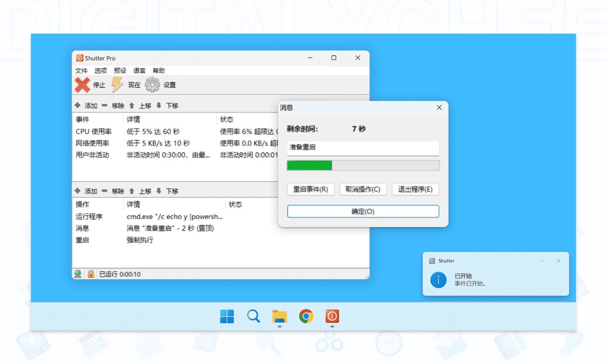This screenshot has width=607, height=364.
Task: Open Chrome from the taskbar
Action: (x=306, y=316)
